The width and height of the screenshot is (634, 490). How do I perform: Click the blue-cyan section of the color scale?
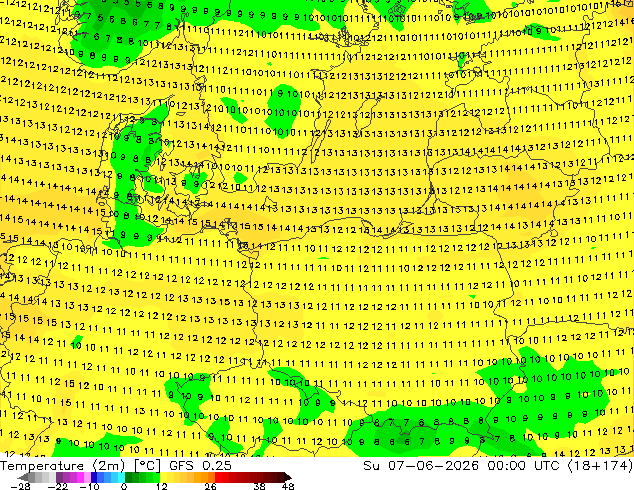point(108,477)
